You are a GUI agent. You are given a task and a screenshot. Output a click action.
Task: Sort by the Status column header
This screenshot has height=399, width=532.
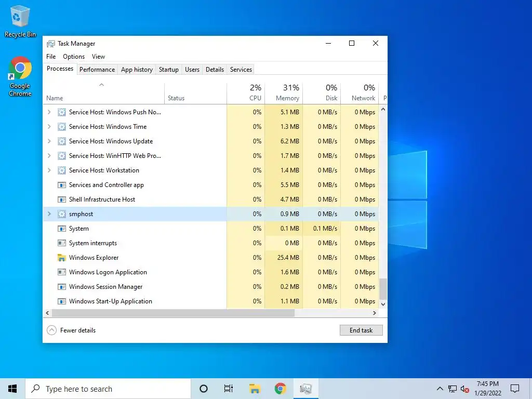[195, 93]
